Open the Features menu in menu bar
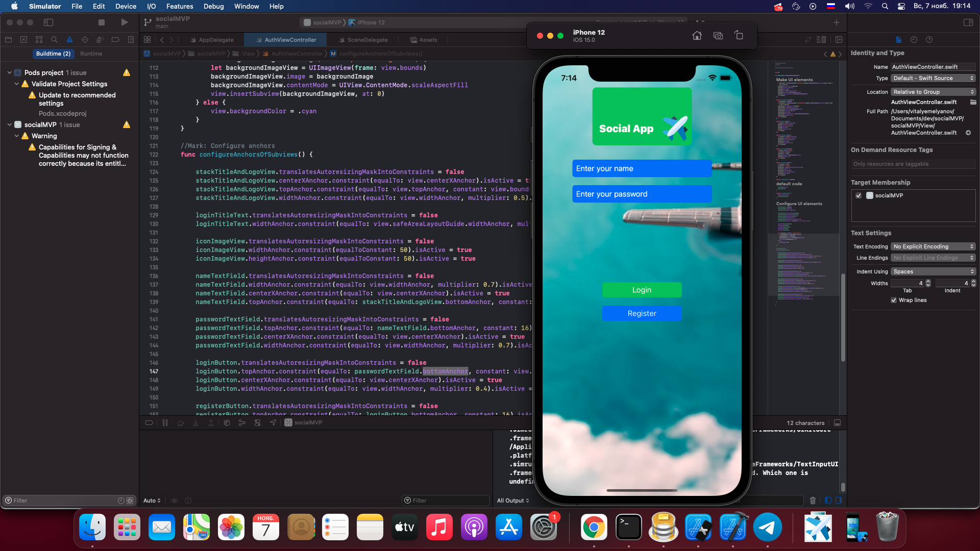The height and width of the screenshot is (551, 980). [180, 6]
